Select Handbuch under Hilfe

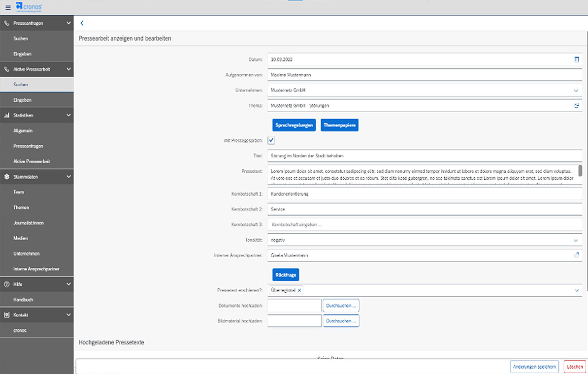[23, 300]
